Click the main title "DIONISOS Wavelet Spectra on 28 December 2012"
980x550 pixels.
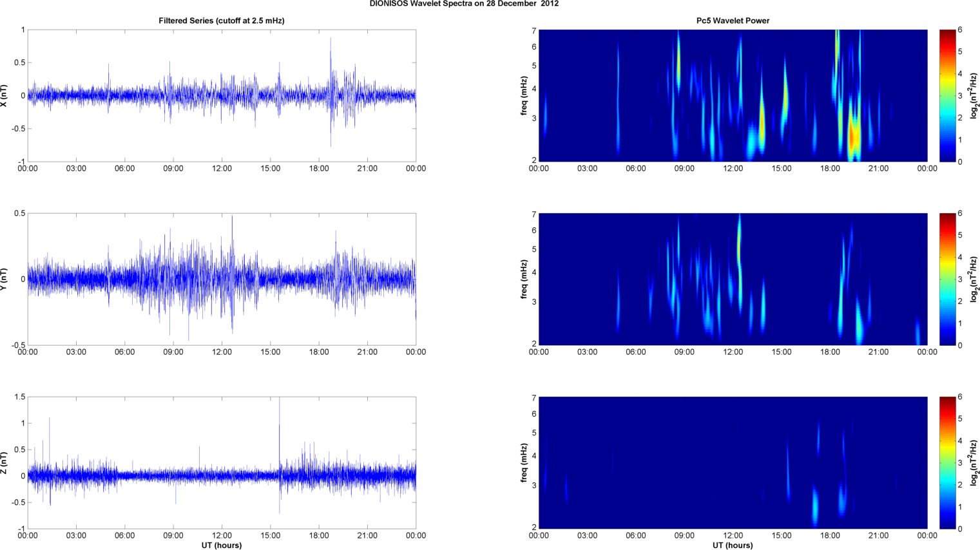click(x=464, y=4)
